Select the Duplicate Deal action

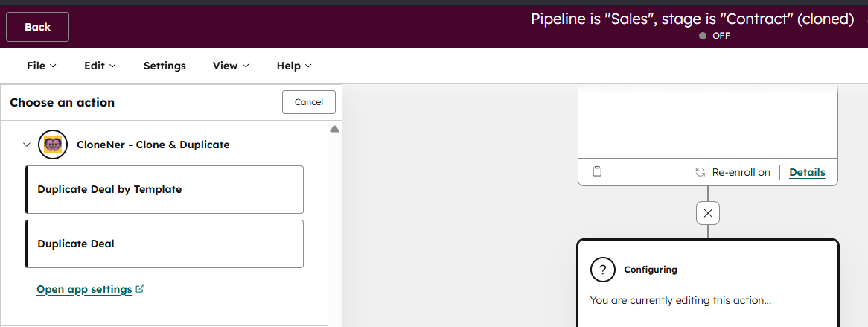point(165,244)
